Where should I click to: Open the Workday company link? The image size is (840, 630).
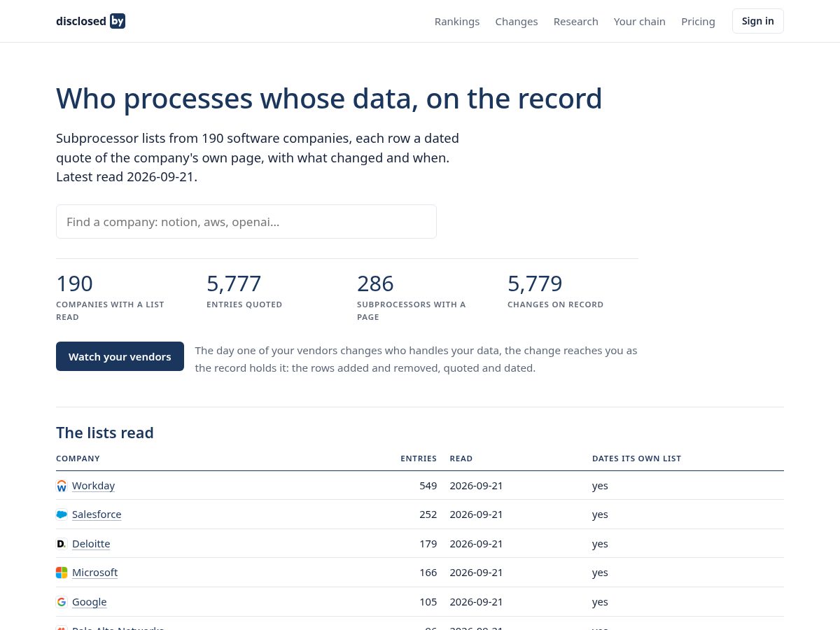pos(93,486)
